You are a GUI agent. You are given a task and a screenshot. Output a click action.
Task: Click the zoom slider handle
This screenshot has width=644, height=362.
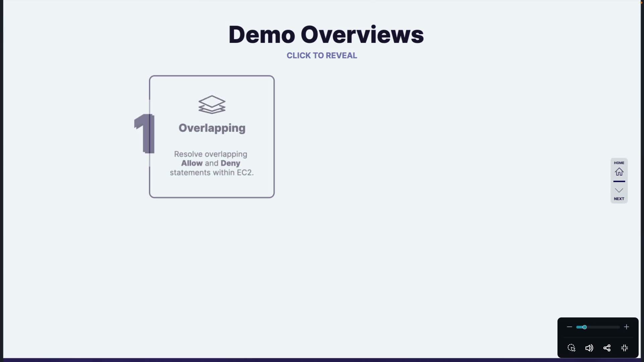click(x=584, y=327)
